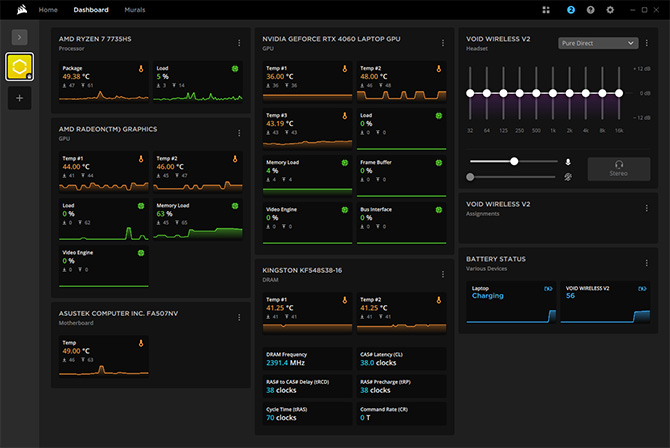Open the Pure Direct EQ preset dropdown

[598, 43]
